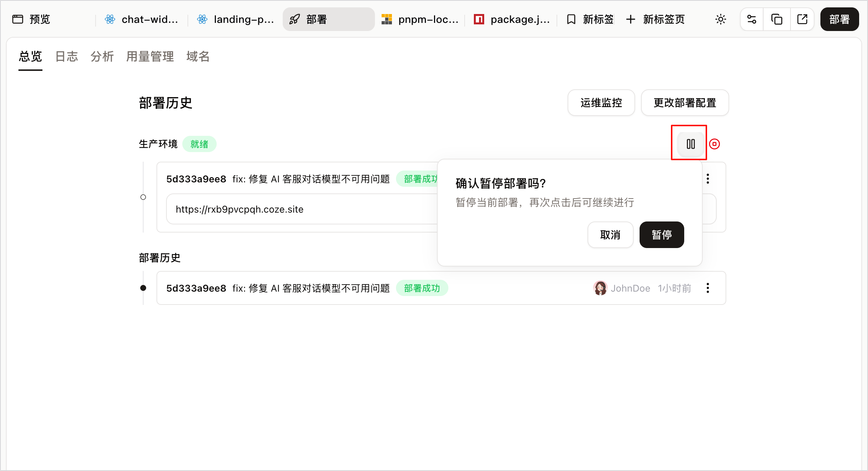Click 更改部署配置 button
Viewport: 868px width, 471px height.
685,103
